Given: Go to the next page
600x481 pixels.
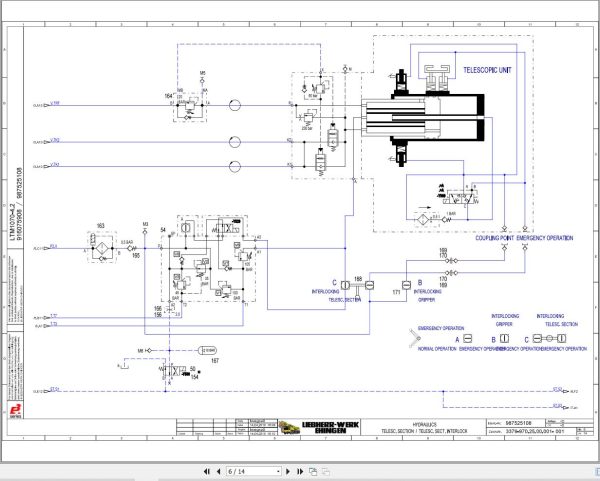Looking at the screenshot, I should click(x=288, y=471).
